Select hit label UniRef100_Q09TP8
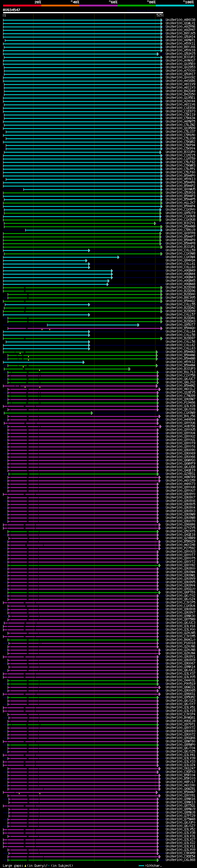 point(180,233)
